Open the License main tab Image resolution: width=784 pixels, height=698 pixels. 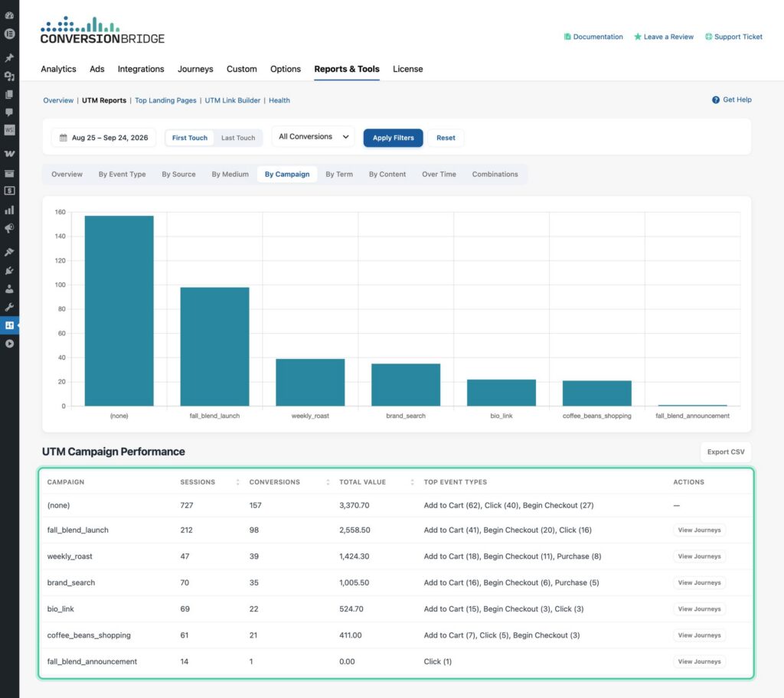coord(407,69)
